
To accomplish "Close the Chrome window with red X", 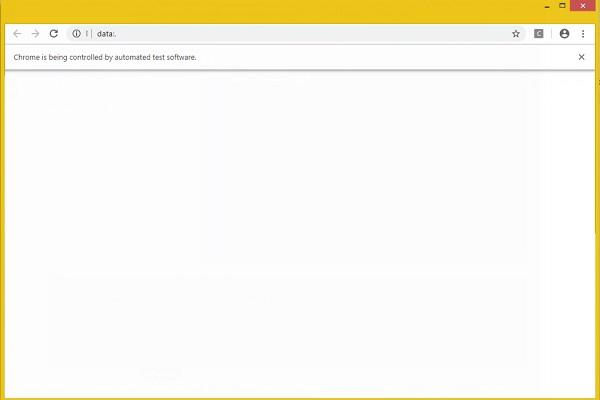I will click(x=584, y=7).
